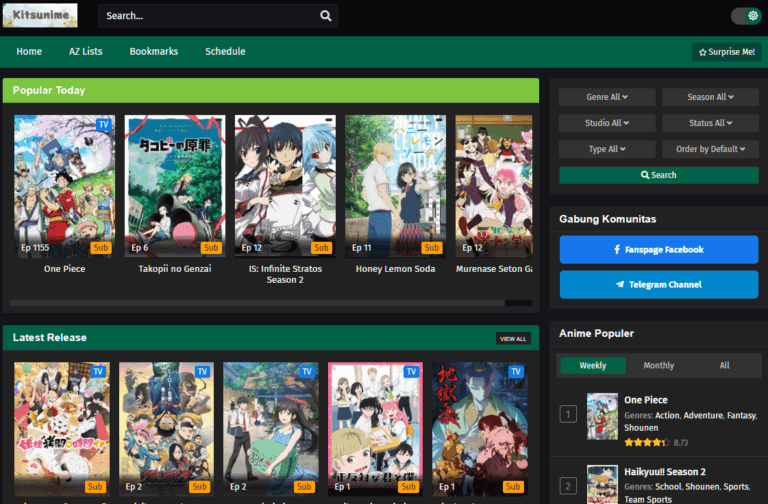This screenshot has height=504, width=768.
Task: Click the Kitsunime logo
Action: [40, 15]
